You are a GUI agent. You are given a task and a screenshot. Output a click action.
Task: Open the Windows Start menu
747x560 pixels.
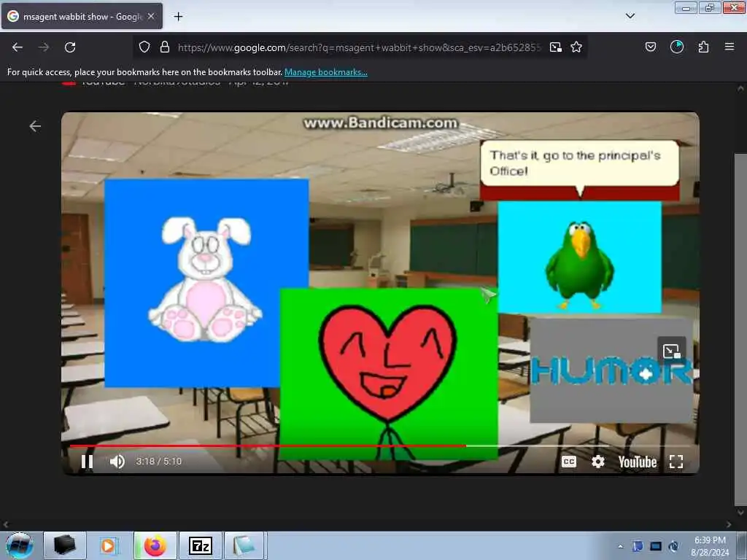click(20, 545)
